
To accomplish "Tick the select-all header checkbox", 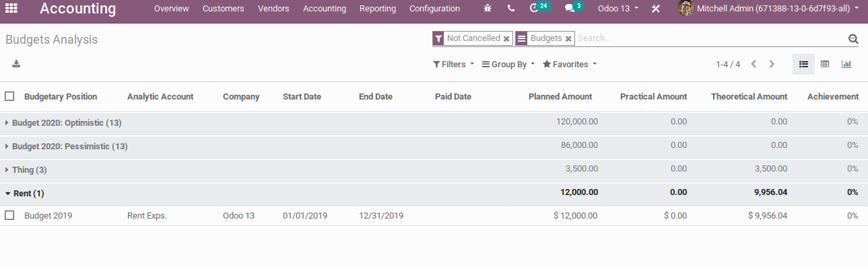I will point(9,96).
